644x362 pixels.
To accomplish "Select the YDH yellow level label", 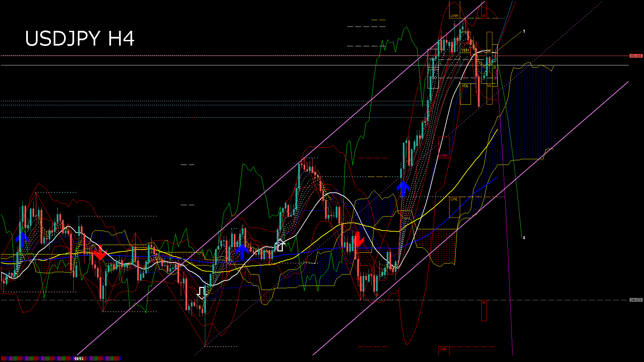I will point(465,50).
